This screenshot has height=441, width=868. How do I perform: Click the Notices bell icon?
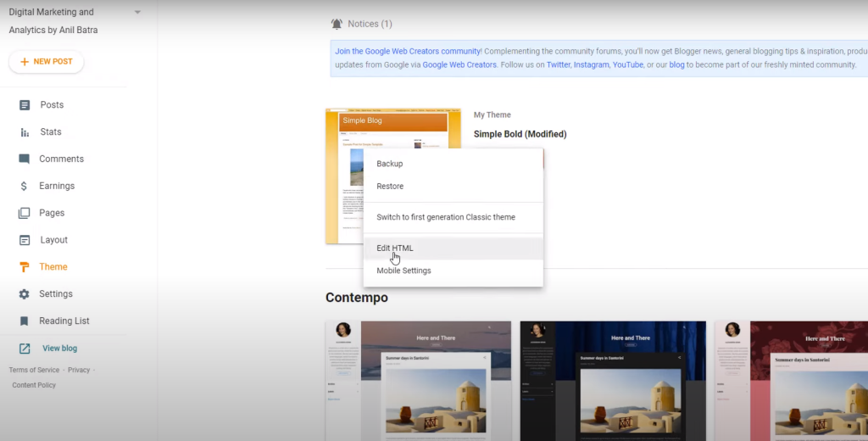tap(338, 24)
